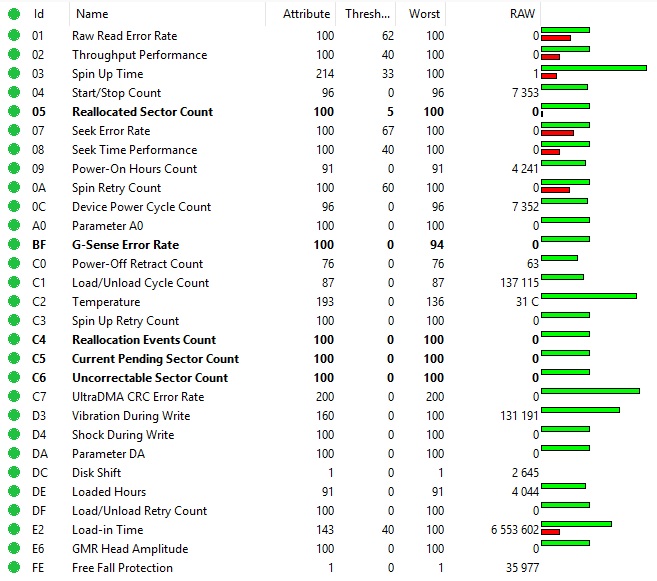Screen dimensions: 657x581
Task: Click the Attribute column header
Action: (x=306, y=14)
